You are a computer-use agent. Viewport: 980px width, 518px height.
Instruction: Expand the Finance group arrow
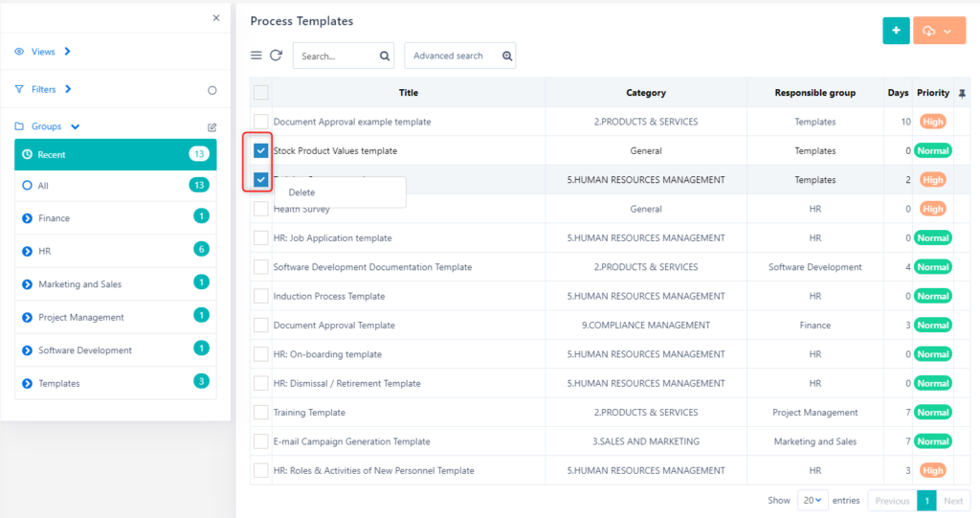tap(27, 218)
